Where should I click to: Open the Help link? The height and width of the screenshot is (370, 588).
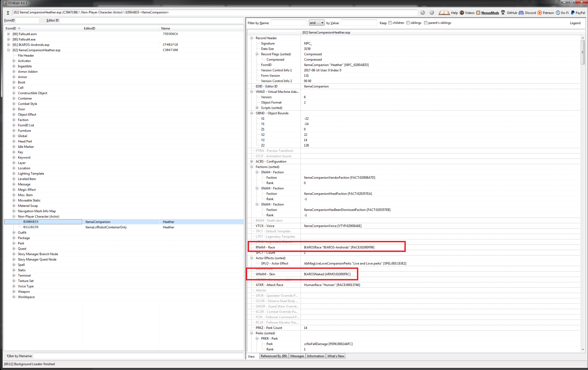point(454,13)
